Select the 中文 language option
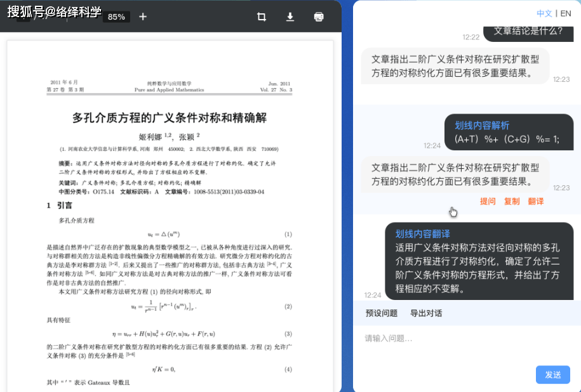This screenshot has width=581, height=392. coord(545,13)
